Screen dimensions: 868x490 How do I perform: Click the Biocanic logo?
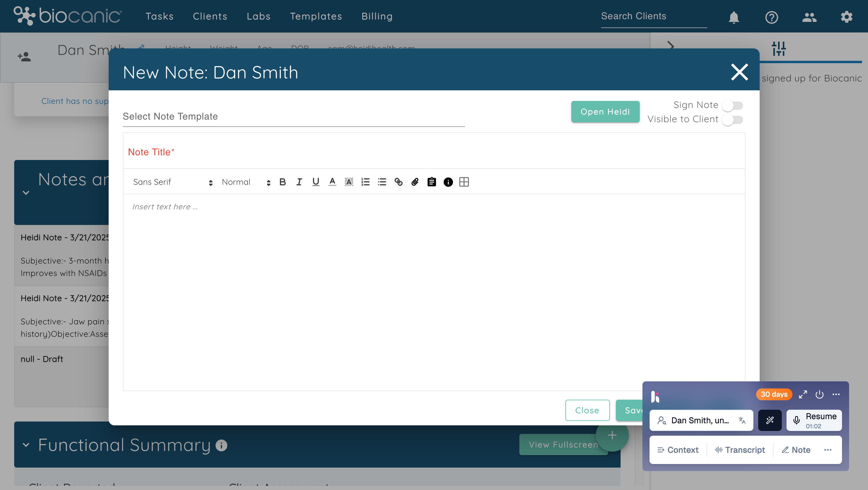(x=68, y=16)
